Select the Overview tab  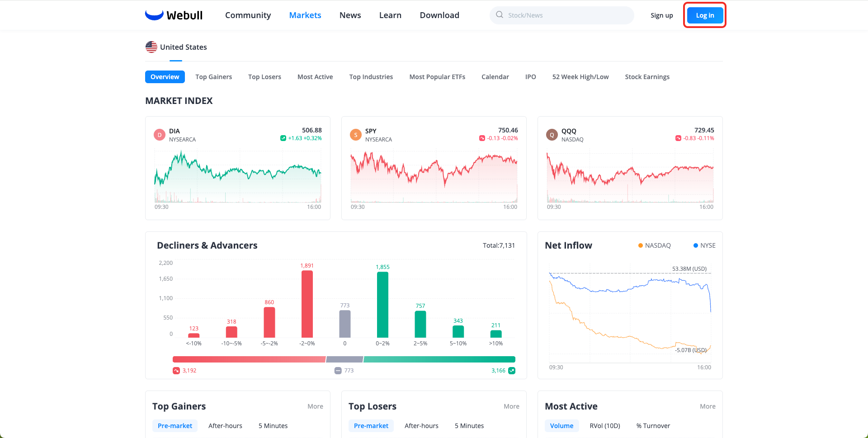pos(165,77)
